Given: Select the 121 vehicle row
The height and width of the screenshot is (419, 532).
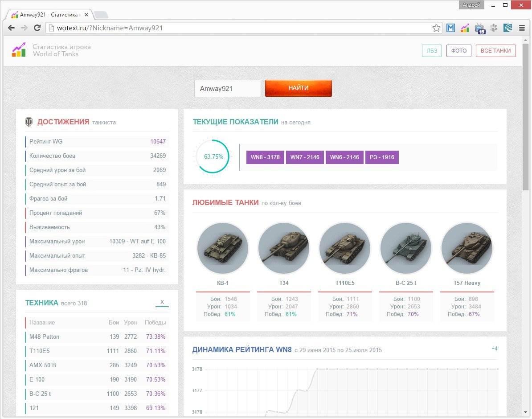Looking at the screenshot, I should [97, 408].
